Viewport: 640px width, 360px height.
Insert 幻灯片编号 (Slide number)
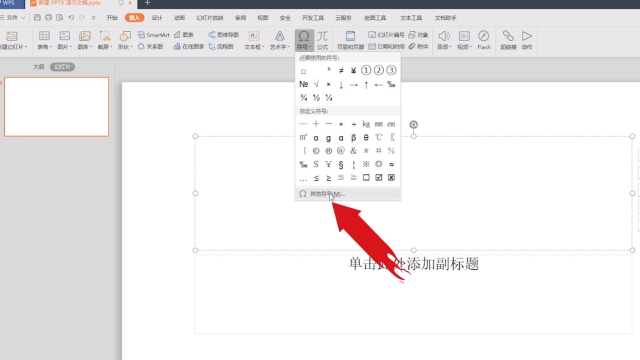click(386, 35)
